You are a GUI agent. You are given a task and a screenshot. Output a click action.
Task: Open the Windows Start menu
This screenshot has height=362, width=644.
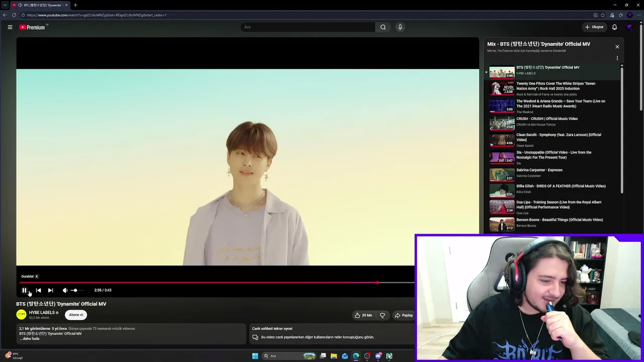[255, 356]
